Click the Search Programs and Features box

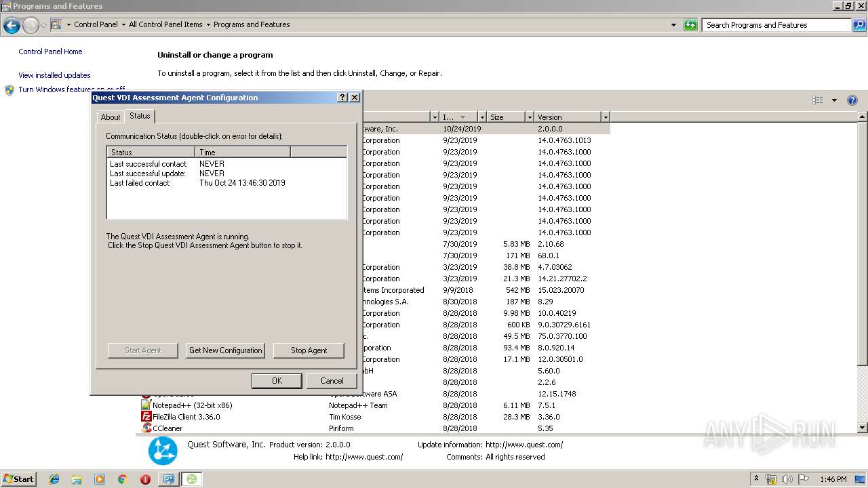click(x=776, y=25)
